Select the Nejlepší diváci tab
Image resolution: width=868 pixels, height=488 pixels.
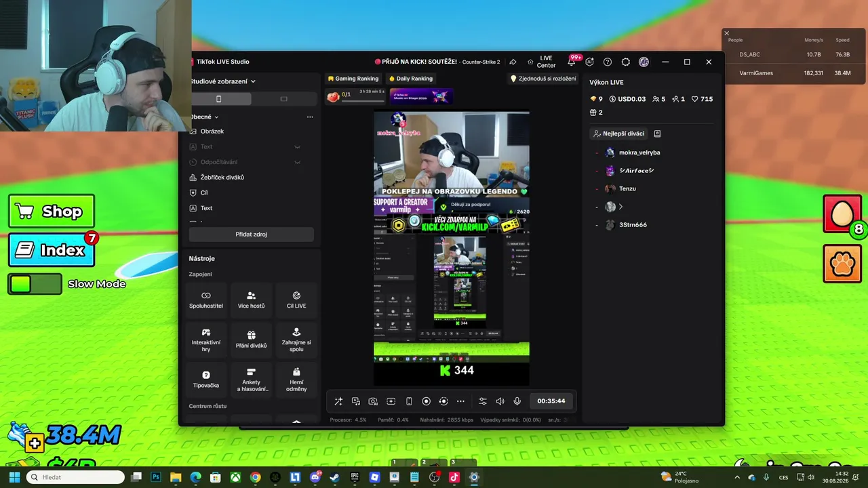point(618,134)
